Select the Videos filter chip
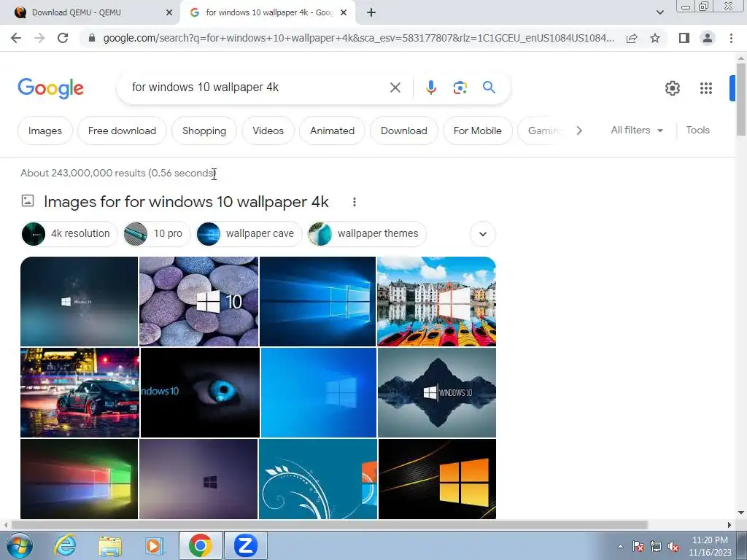Screen dimensions: 747x560 [268, 131]
